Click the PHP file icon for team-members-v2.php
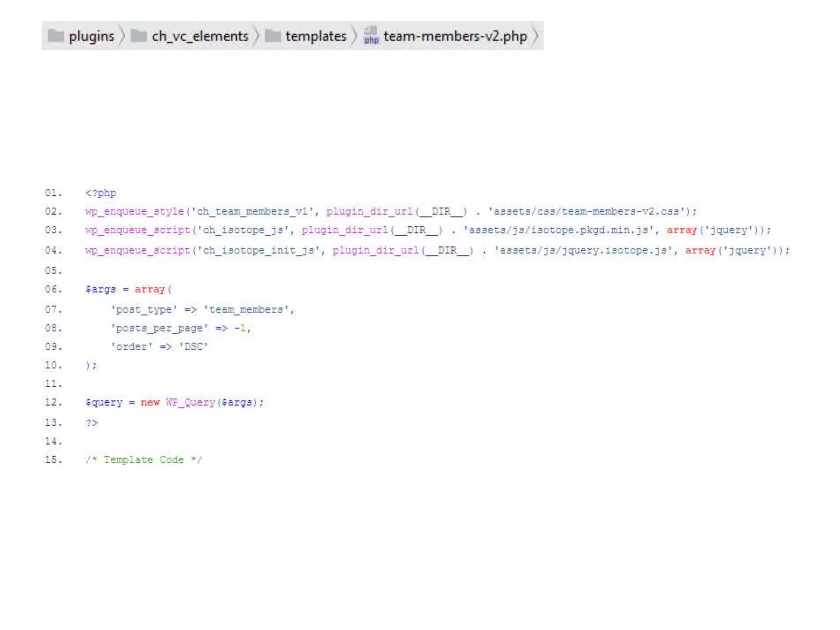The height and width of the screenshot is (630, 840). tap(371, 35)
